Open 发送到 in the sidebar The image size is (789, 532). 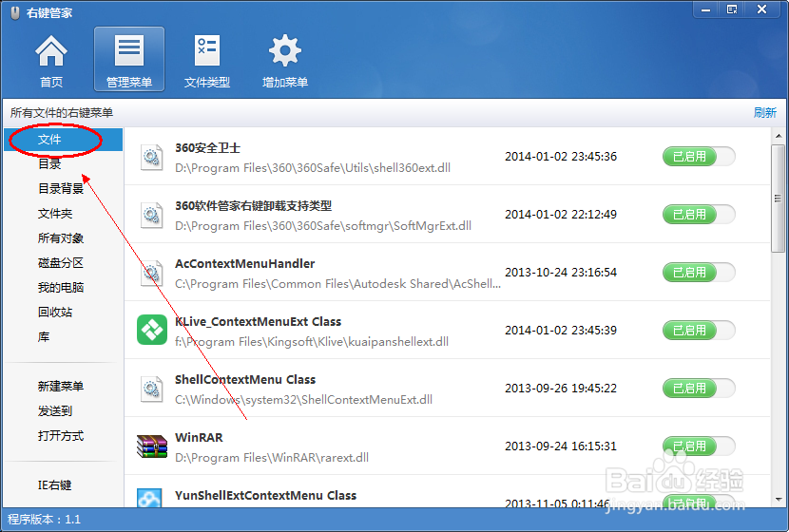55,410
